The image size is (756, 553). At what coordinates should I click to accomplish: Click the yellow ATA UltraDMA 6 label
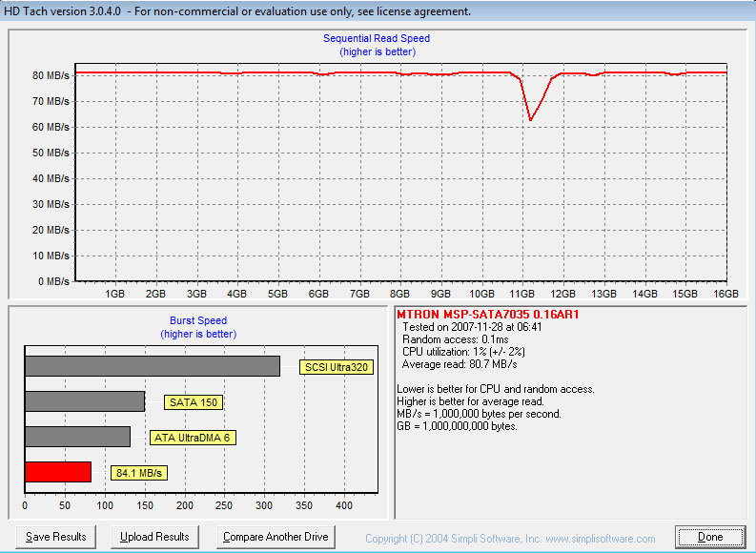194,438
